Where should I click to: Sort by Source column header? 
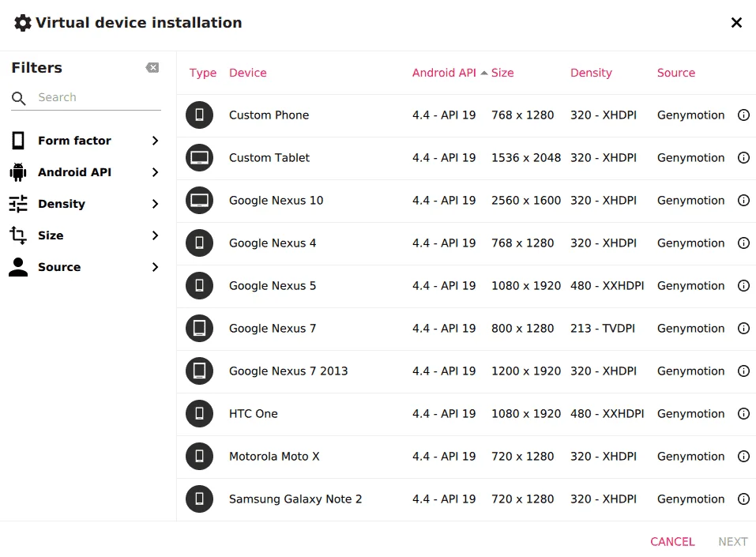[676, 73]
